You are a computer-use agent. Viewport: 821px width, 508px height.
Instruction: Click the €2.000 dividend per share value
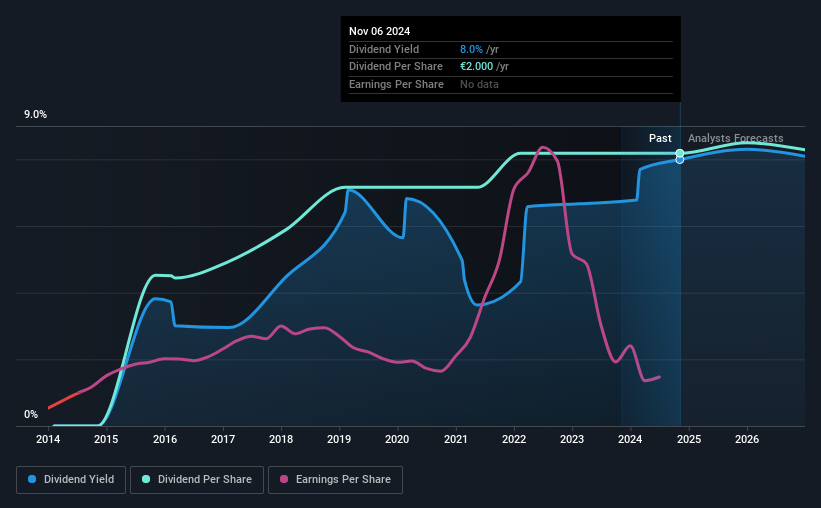tap(476, 67)
